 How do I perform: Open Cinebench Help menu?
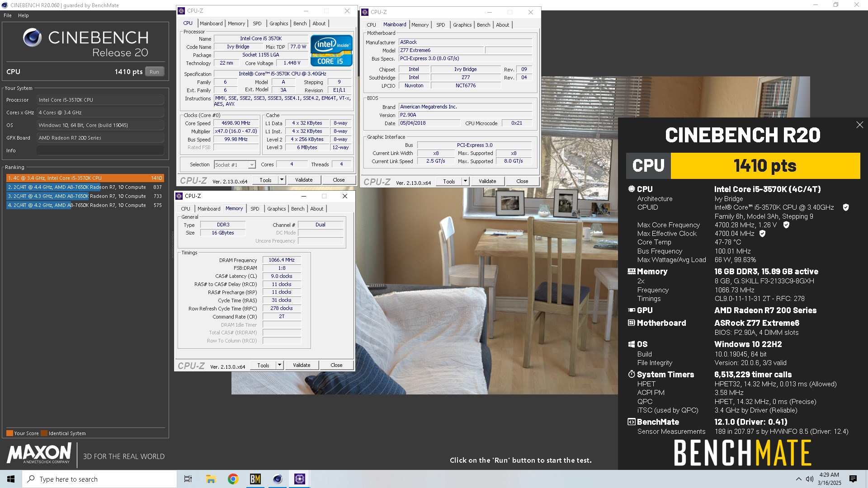pos(24,15)
